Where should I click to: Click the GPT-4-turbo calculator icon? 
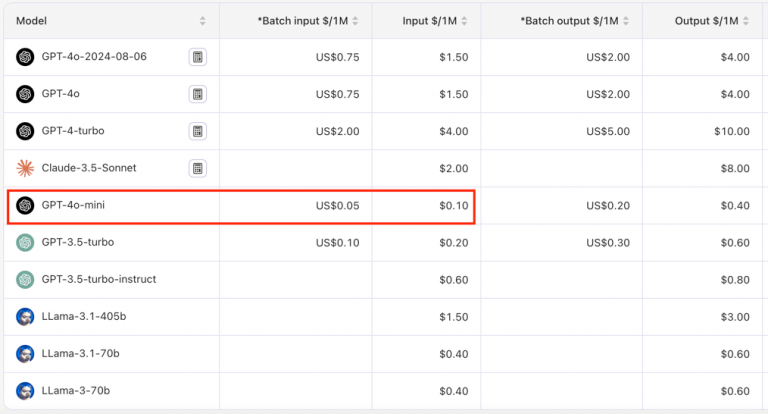click(198, 131)
